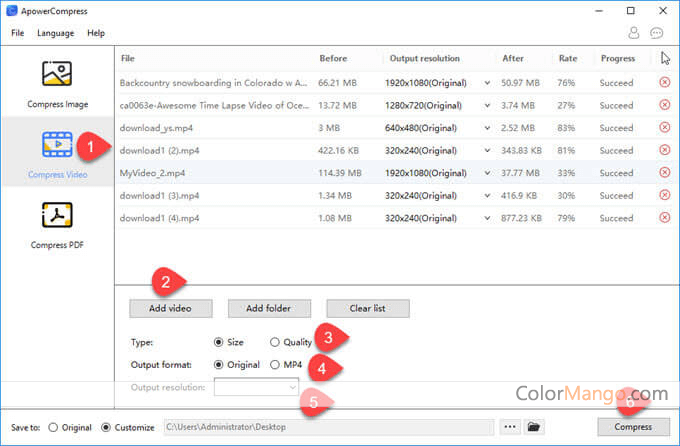Click the Add video button

170,308
